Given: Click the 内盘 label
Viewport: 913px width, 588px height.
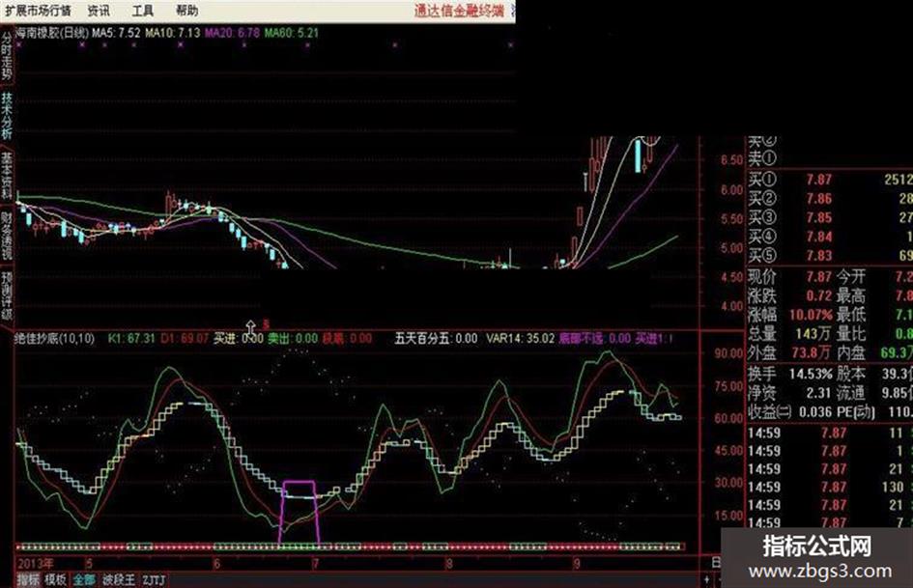Looking at the screenshot, I should [851, 352].
